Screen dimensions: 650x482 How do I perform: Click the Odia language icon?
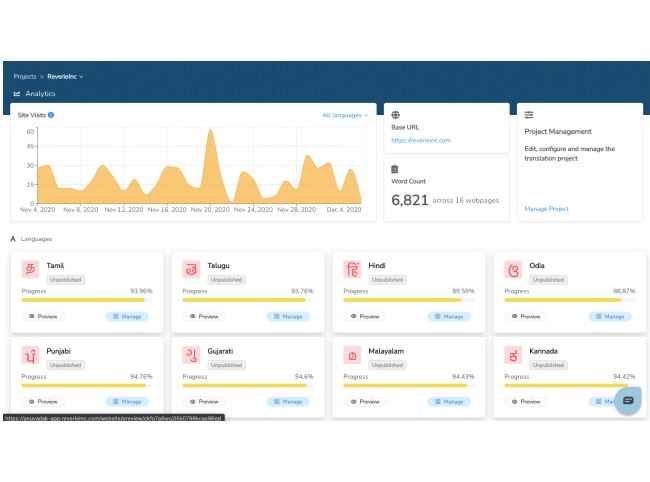tap(513, 269)
